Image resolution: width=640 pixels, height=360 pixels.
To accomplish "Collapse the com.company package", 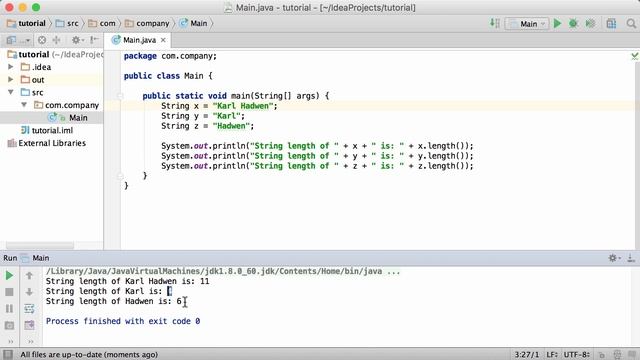I will (24, 105).
